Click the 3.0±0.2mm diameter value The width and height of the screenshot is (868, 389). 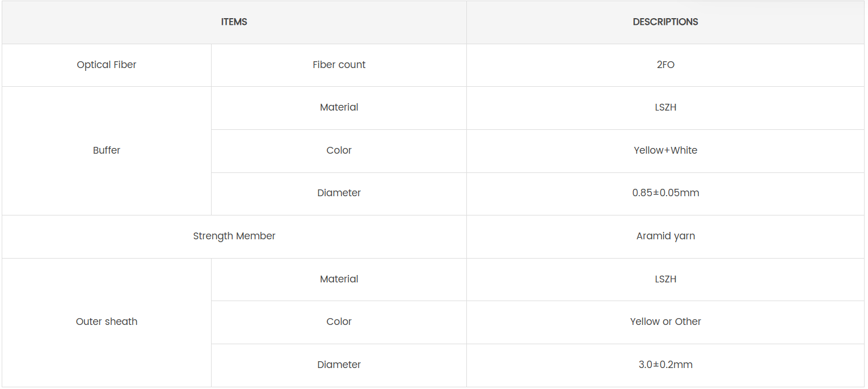click(x=665, y=365)
